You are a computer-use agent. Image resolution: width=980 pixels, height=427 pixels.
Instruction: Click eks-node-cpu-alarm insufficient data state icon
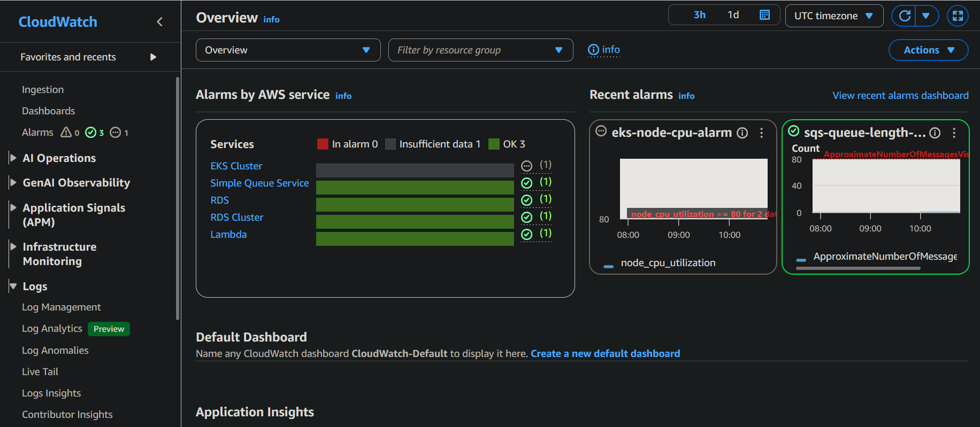(x=601, y=131)
